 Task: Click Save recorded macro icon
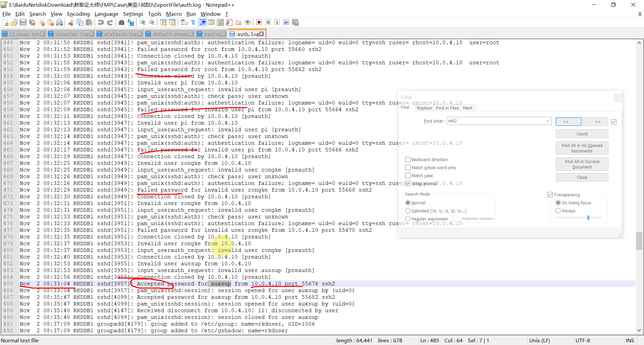coord(296,22)
